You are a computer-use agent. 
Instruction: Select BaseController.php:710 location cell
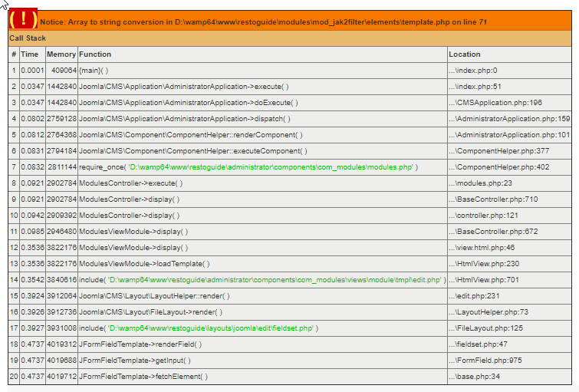coord(509,199)
